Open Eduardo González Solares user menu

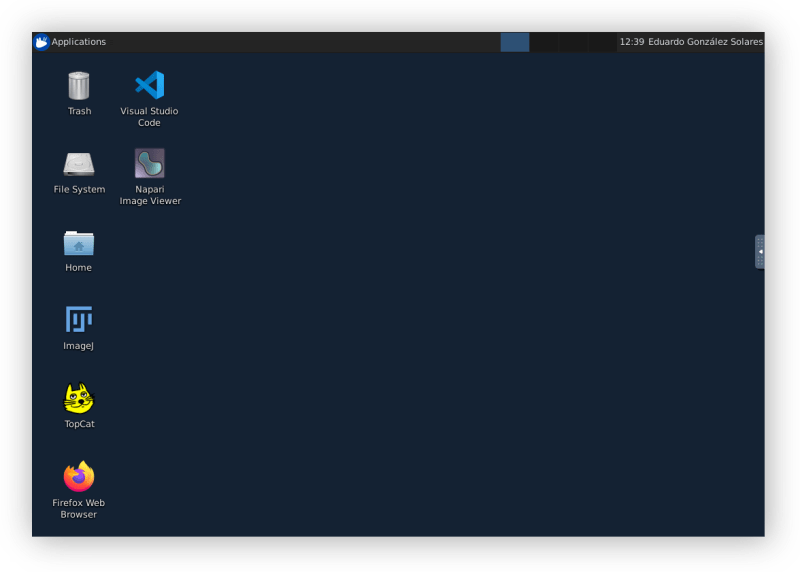pos(705,42)
